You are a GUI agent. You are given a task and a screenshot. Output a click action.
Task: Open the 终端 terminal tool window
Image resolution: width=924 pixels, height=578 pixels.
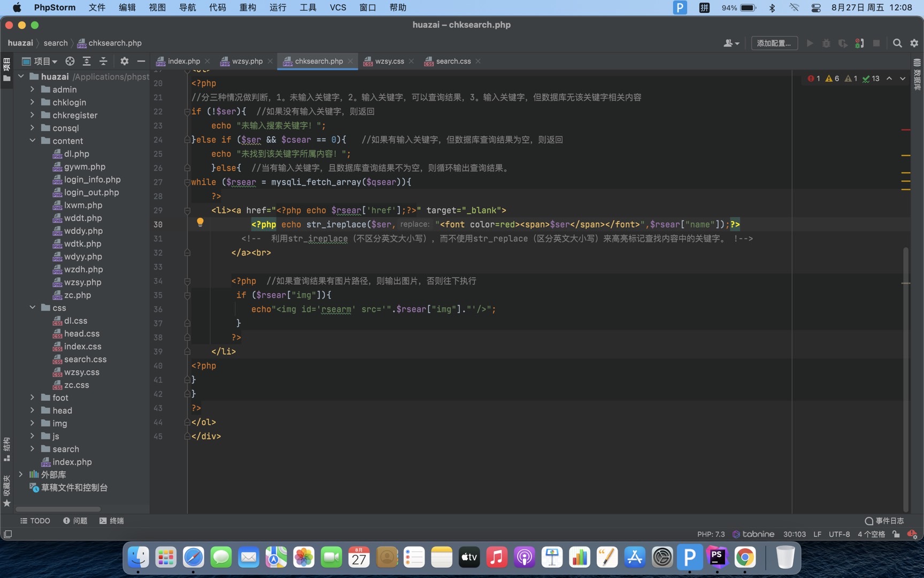point(111,520)
